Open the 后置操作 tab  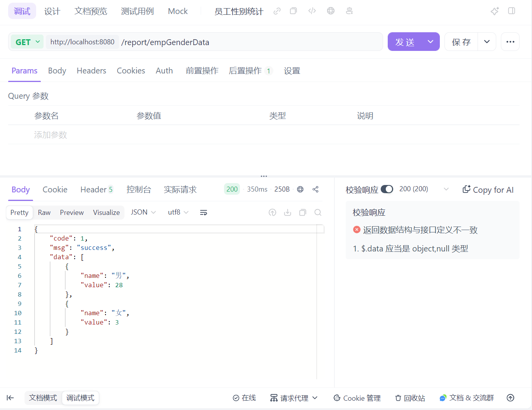click(251, 71)
